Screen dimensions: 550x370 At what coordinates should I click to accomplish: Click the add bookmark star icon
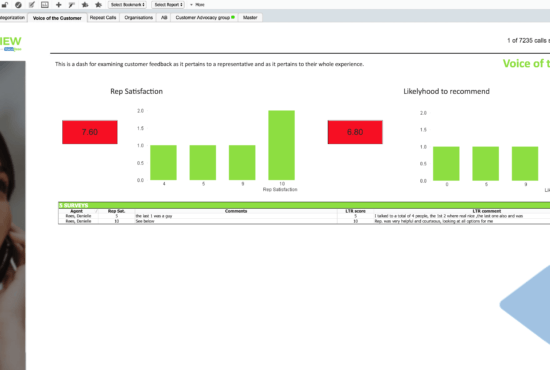85,5
